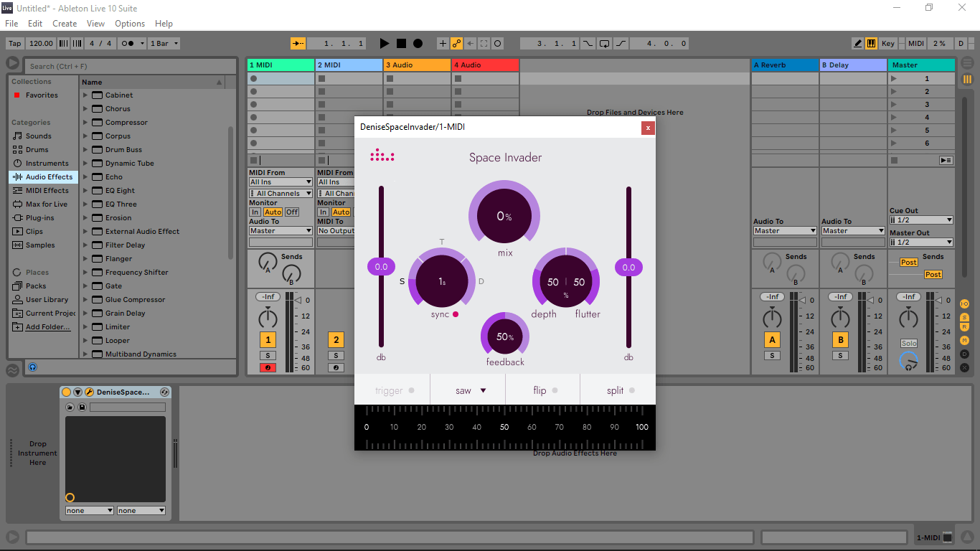Screen dimensions: 980x551
Task: Click the browser preview headphone icon
Action: (32, 367)
